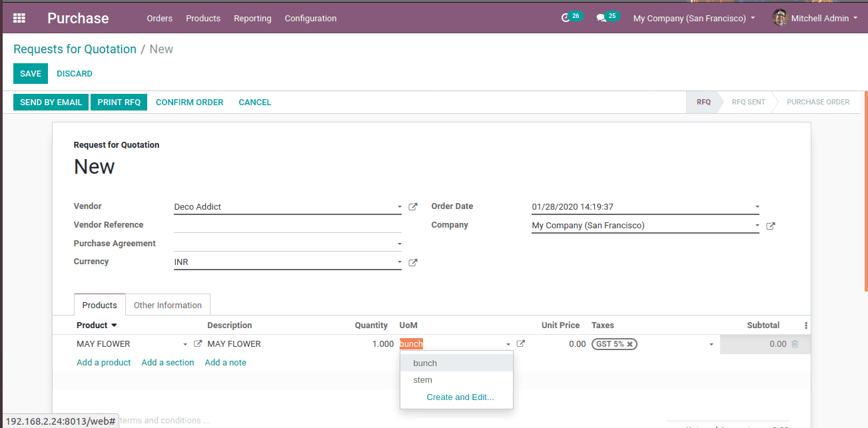The width and height of the screenshot is (868, 428).
Task: Open the Orders menu
Action: (x=160, y=18)
